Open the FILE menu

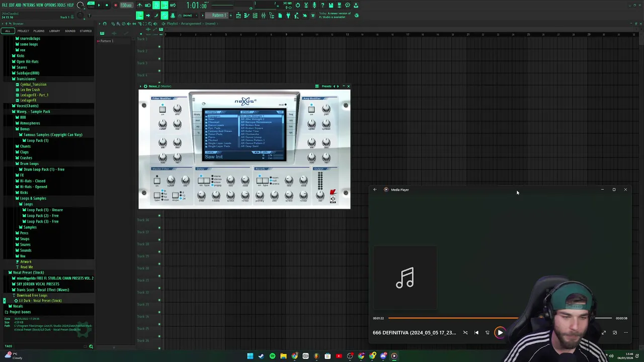click(5, 5)
